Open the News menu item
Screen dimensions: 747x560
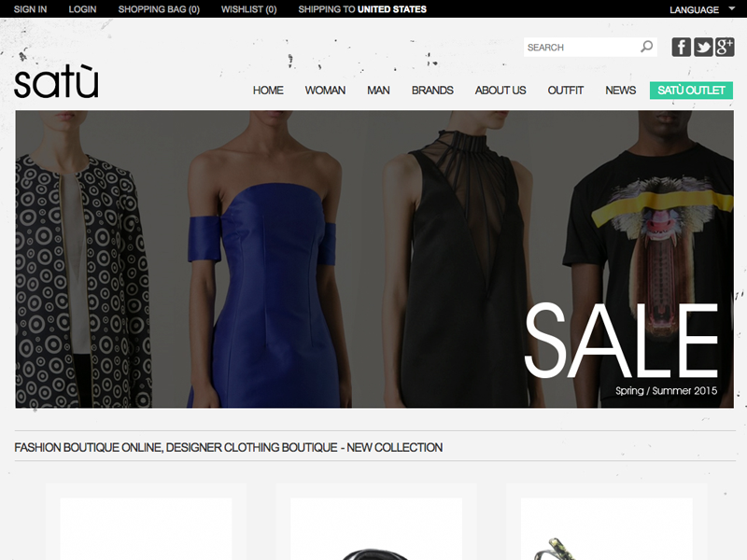[x=621, y=91]
